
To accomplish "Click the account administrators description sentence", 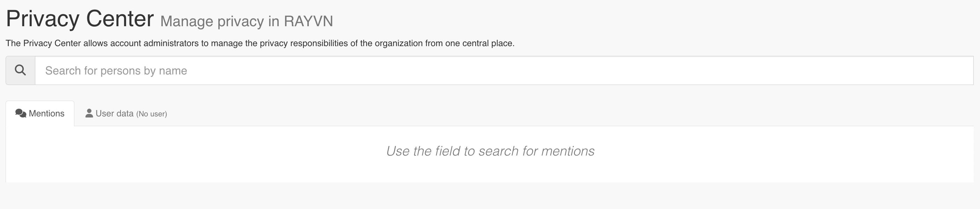I will point(260,43).
